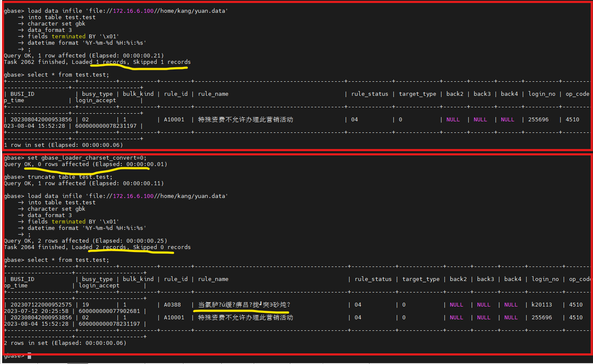Select the 'Loaded 1 records' text
593x364 pixels.
[99, 62]
